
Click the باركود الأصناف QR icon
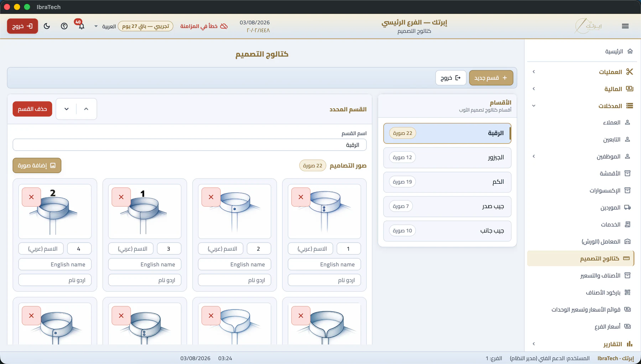[x=627, y=292]
